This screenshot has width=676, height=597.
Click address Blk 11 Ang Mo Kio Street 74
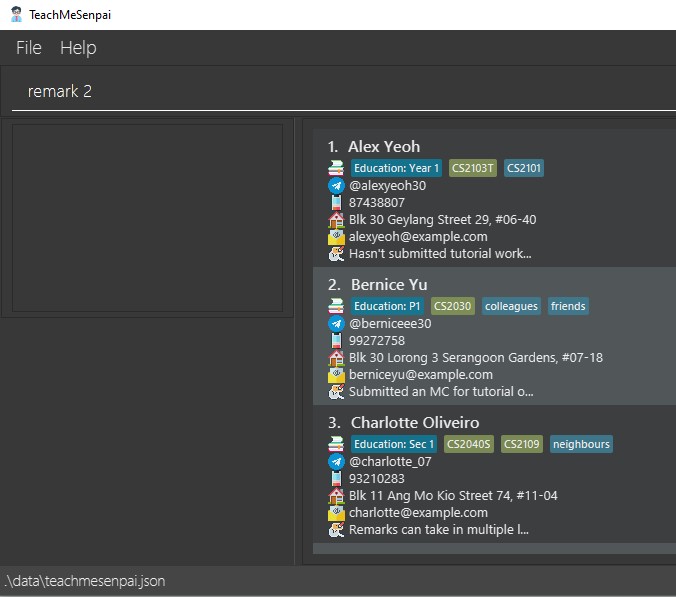(453, 496)
